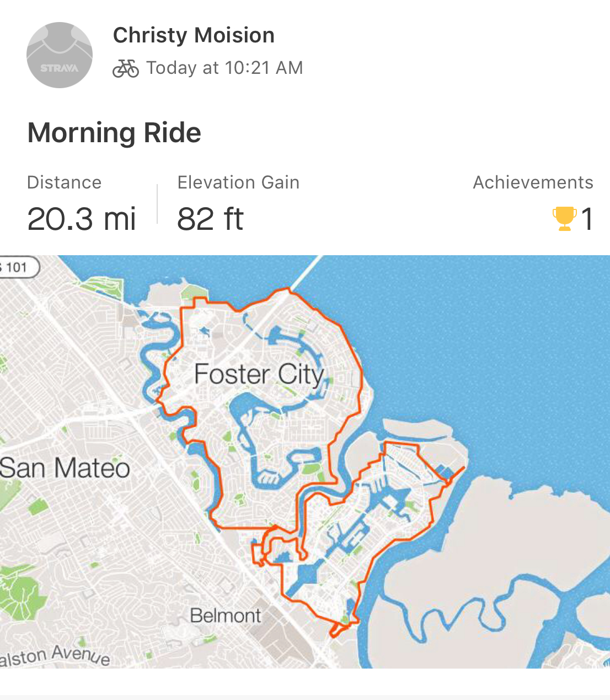Select the Belmont label on map
The width and height of the screenshot is (610, 700).
tap(225, 615)
